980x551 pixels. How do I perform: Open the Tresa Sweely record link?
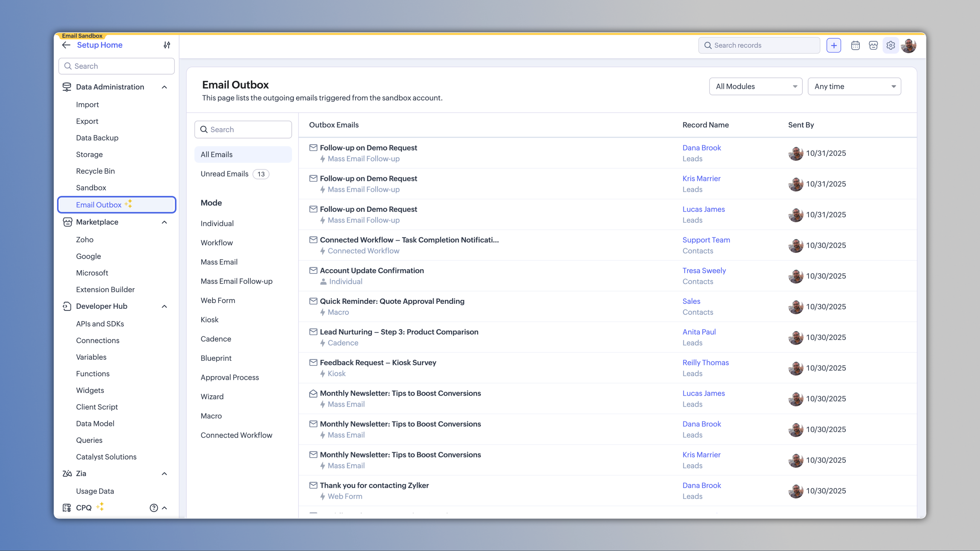click(704, 271)
